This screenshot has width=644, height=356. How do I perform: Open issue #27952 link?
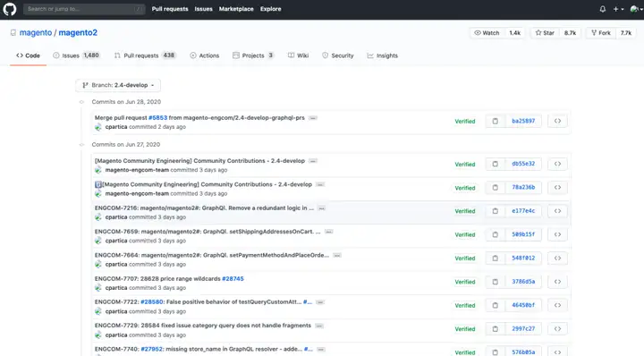(x=151, y=350)
